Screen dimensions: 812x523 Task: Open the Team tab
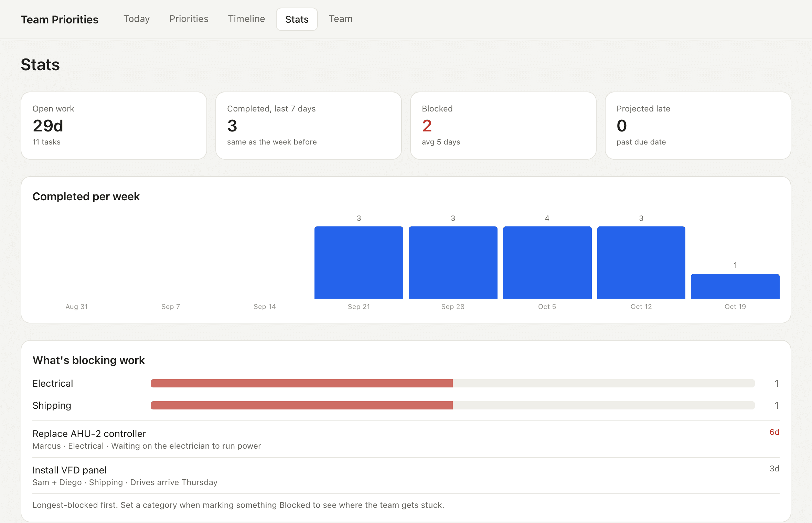341,19
